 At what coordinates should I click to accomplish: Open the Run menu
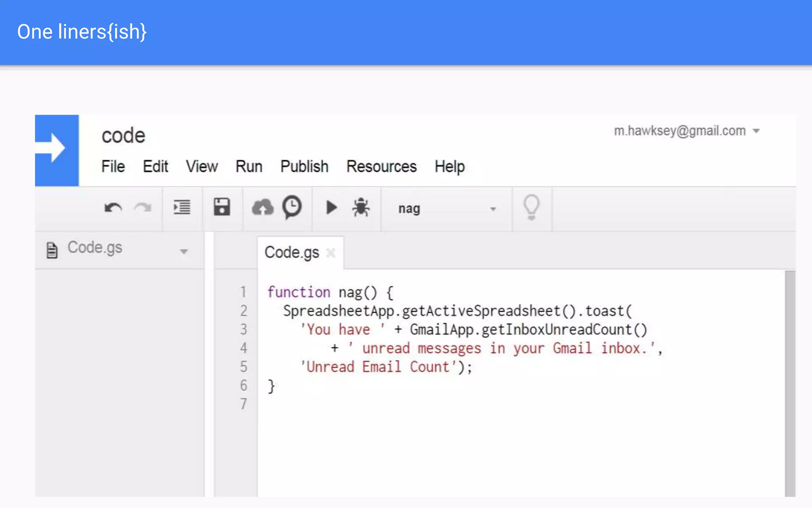click(249, 166)
